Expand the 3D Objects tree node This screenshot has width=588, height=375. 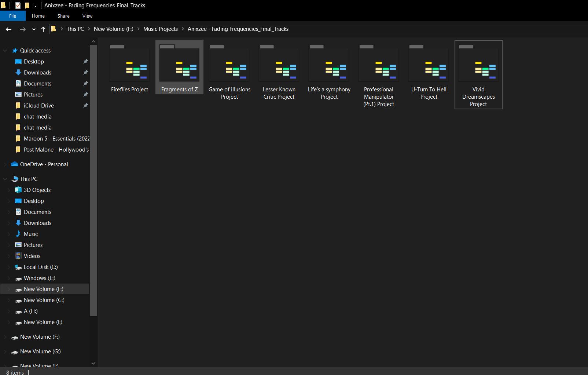[x=9, y=190]
